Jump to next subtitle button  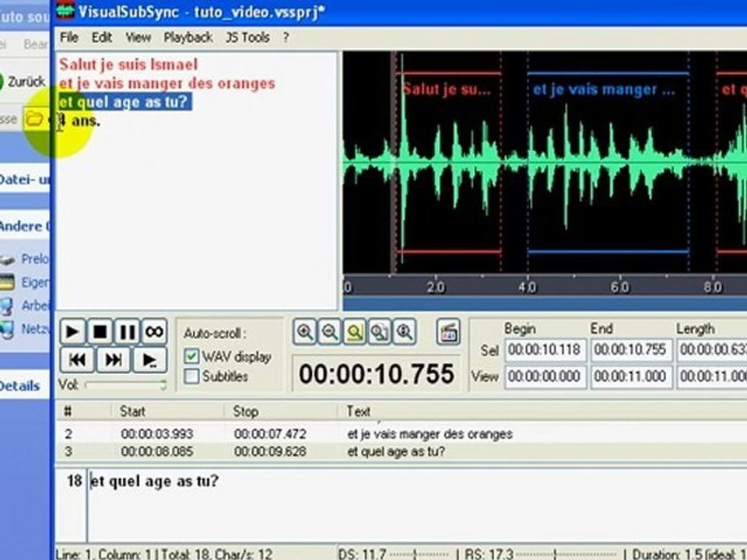click(x=114, y=360)
